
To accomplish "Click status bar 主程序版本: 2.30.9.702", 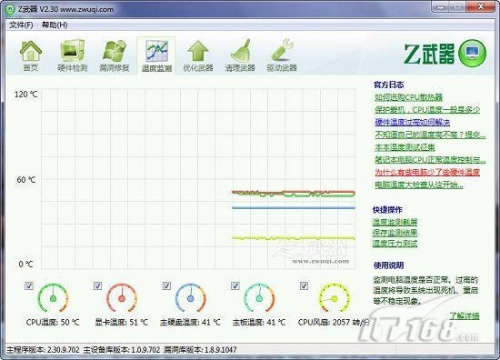I will coord(43,350).
